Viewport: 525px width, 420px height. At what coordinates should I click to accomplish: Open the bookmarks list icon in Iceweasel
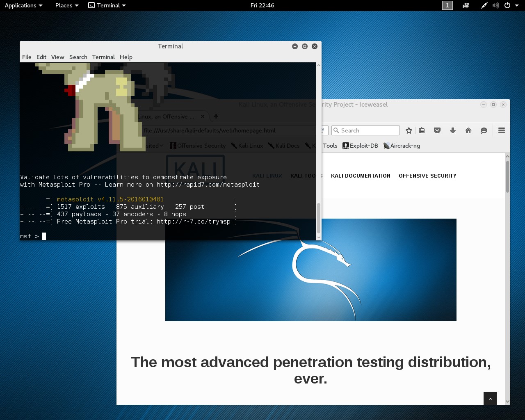coord(422,130)
